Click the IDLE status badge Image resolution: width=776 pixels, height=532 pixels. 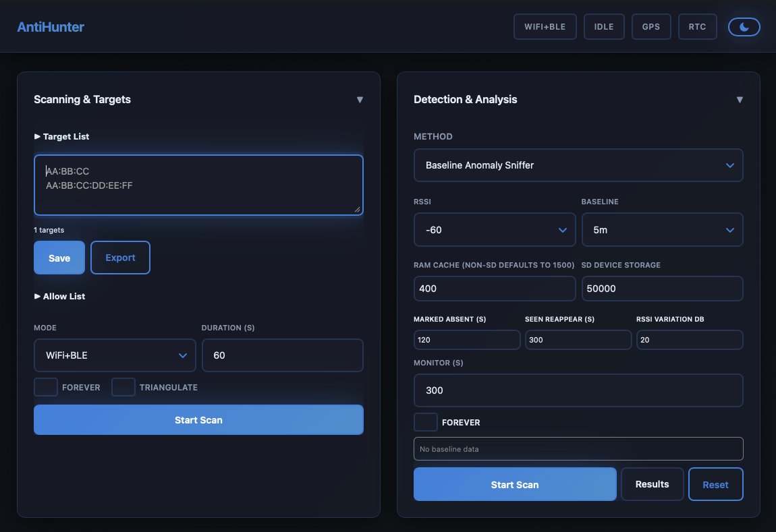[604, 27]
